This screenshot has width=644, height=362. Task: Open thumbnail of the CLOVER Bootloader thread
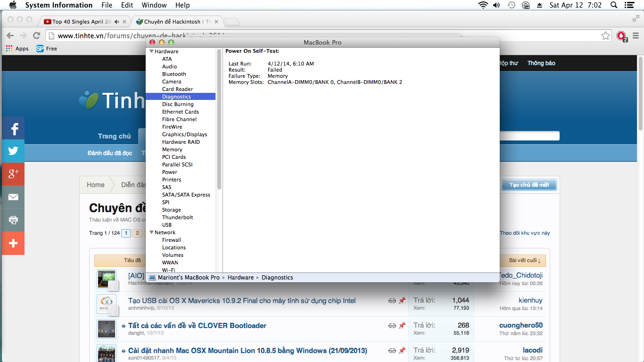tap(107, 329)
